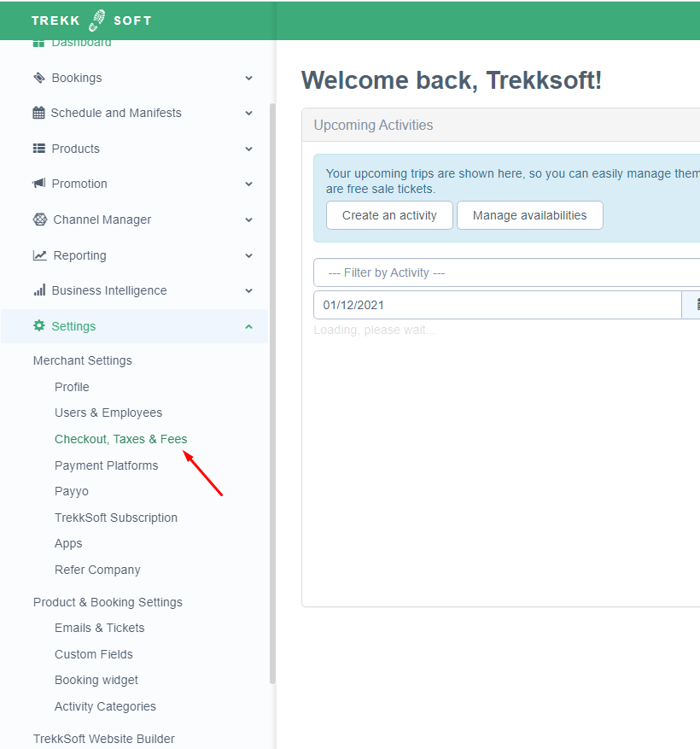Expand the Channel Manager chevron
The width and height of the screenshot is (700, 749).
(248, 219)
